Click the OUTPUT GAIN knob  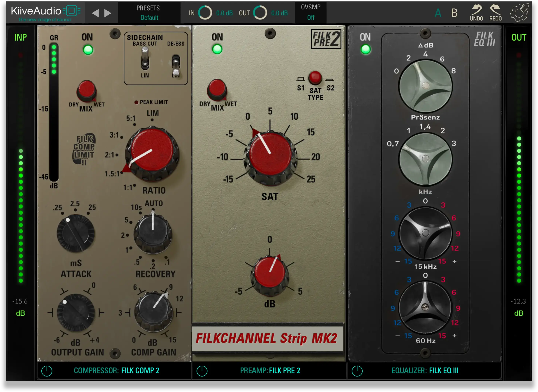click(76, 313)
